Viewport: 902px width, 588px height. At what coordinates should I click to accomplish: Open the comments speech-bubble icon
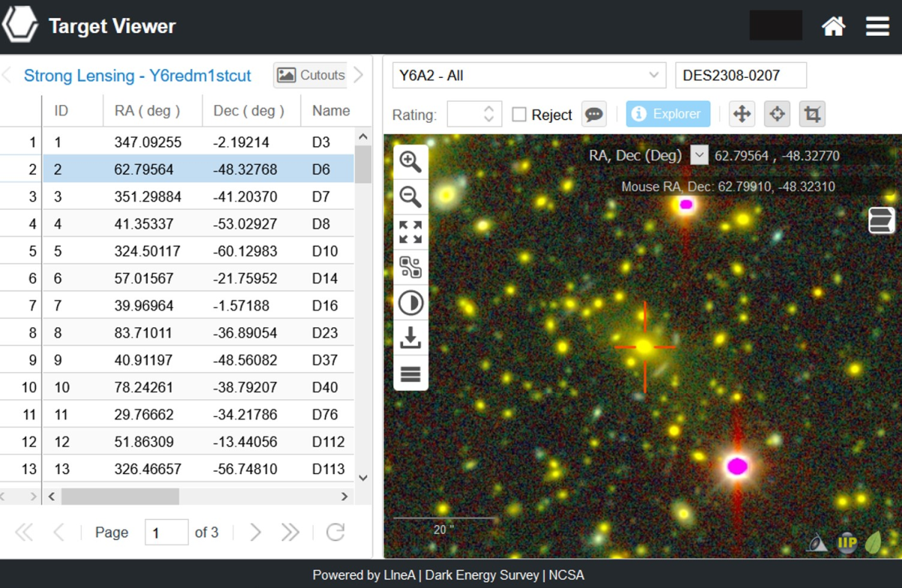coord(594,115)
